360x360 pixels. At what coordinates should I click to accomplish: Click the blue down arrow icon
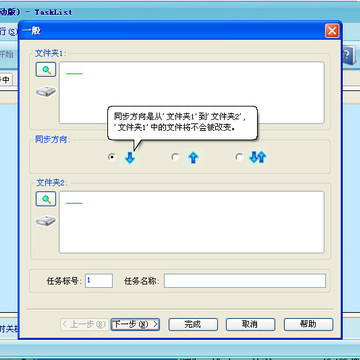coord(130,157)
